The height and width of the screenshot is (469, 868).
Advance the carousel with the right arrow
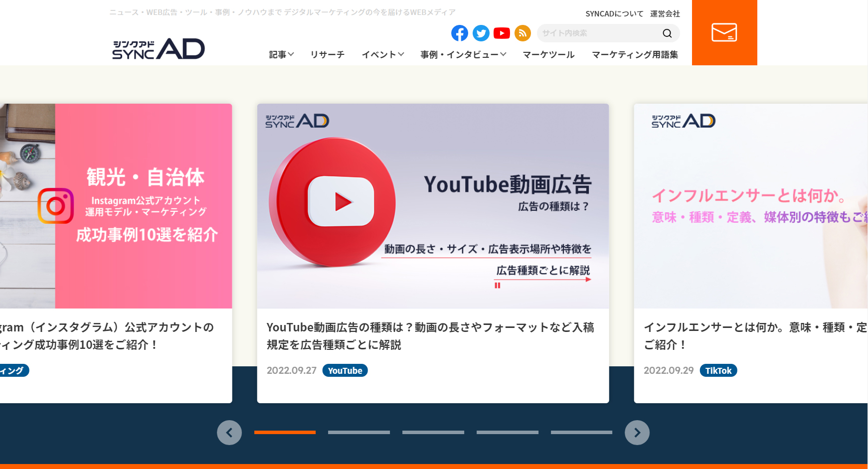tap(637, 433)
